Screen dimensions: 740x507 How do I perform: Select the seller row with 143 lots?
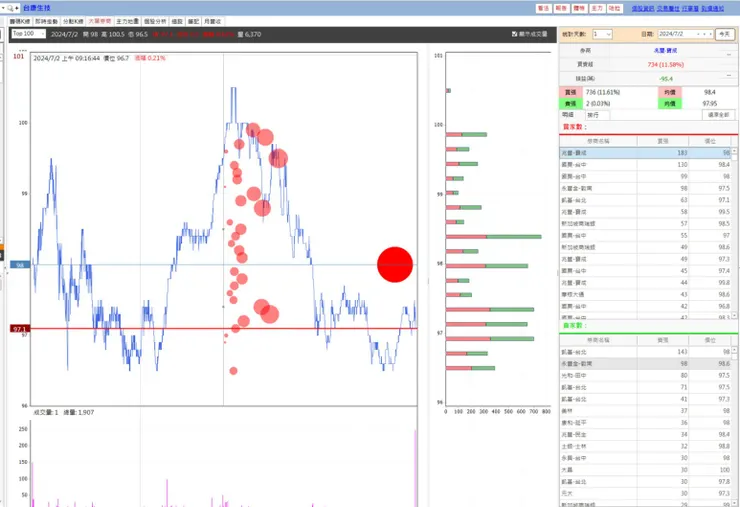645,352
